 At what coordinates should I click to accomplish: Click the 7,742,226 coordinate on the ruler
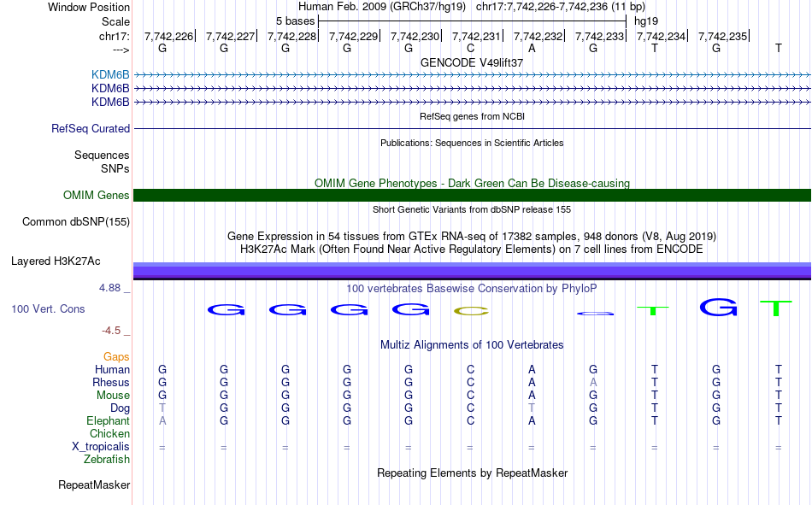coord(168,36)
